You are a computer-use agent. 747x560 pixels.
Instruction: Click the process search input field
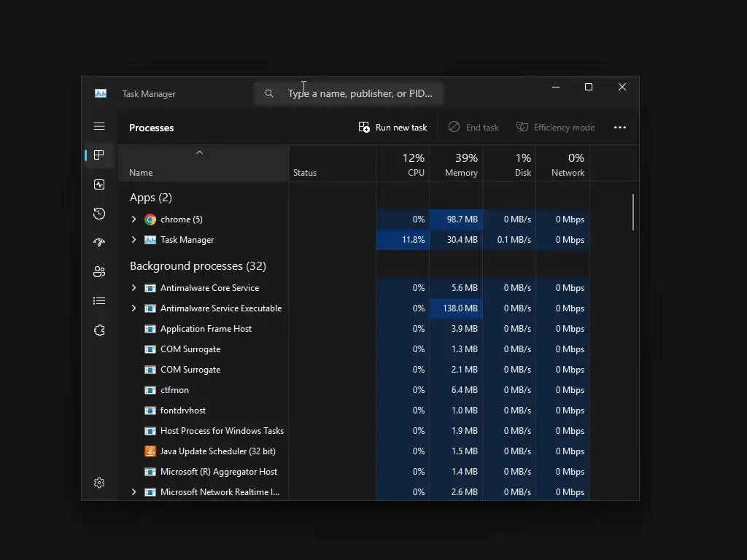coord(349,93)
